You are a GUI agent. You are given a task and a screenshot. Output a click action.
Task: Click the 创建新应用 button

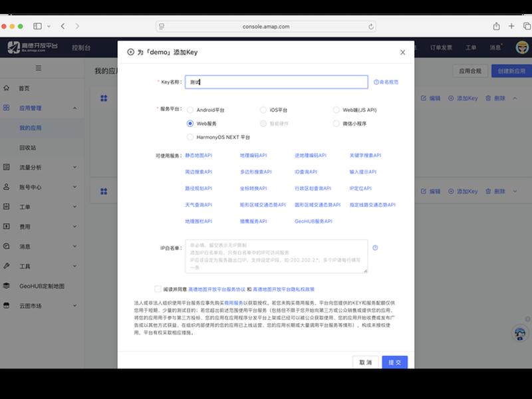511,71
